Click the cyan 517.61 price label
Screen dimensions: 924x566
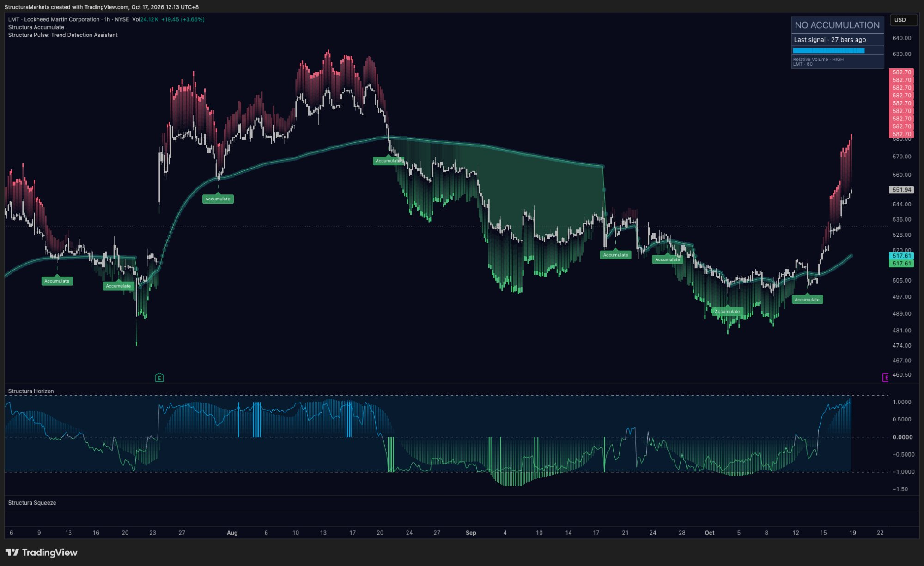tap(901, 256)
